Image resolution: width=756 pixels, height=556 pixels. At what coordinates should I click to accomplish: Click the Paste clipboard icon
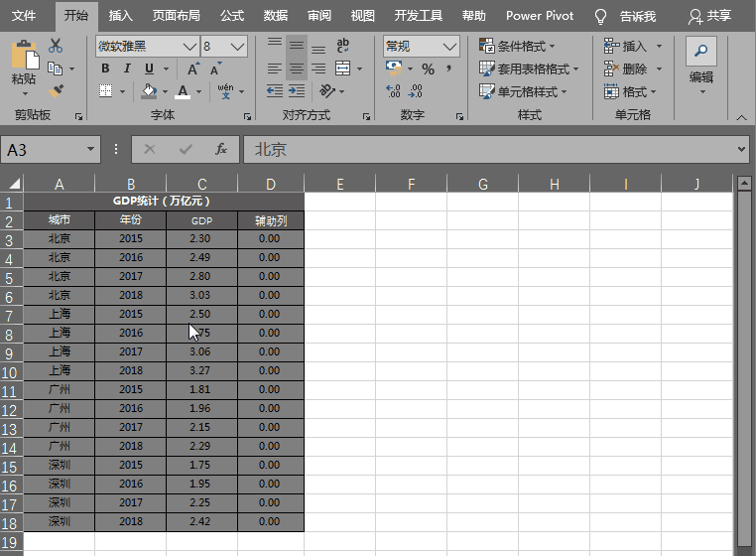[x=25, y=56]
